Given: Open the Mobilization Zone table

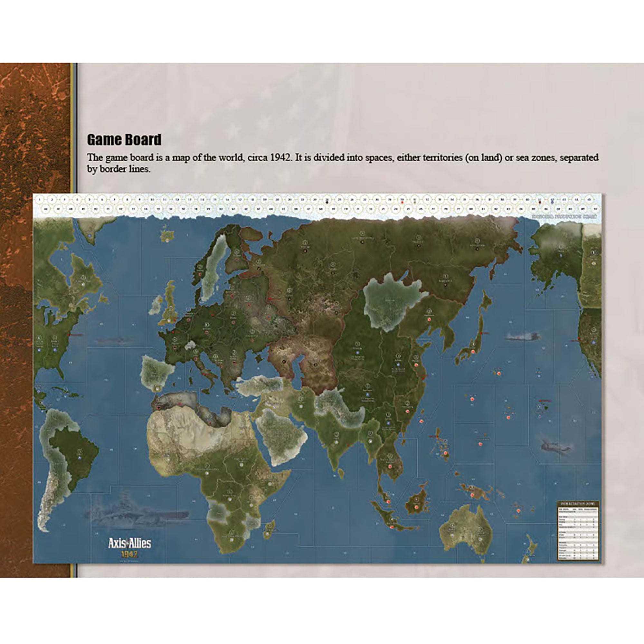Looking at the screenshot, I should [578, 532].
